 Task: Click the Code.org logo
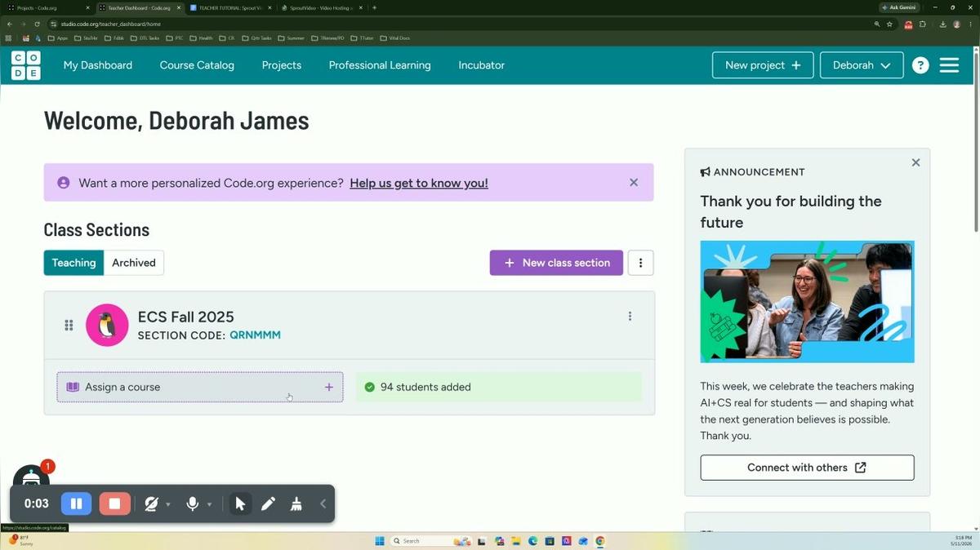[25, 65]
